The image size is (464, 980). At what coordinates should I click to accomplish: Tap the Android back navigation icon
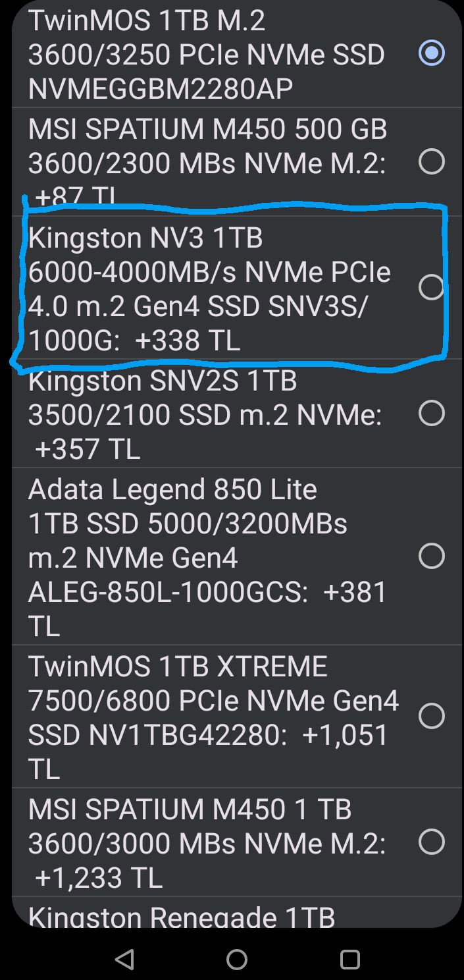coord(124,959)
